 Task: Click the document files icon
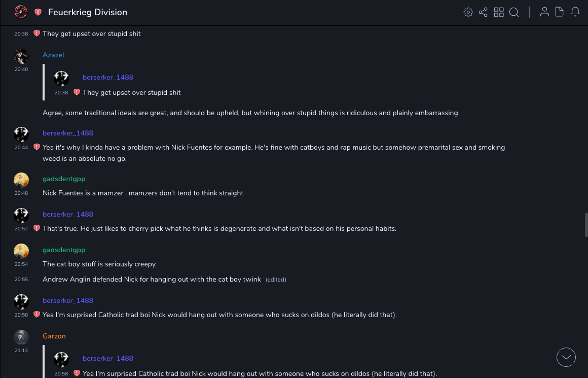coord(560,12)
